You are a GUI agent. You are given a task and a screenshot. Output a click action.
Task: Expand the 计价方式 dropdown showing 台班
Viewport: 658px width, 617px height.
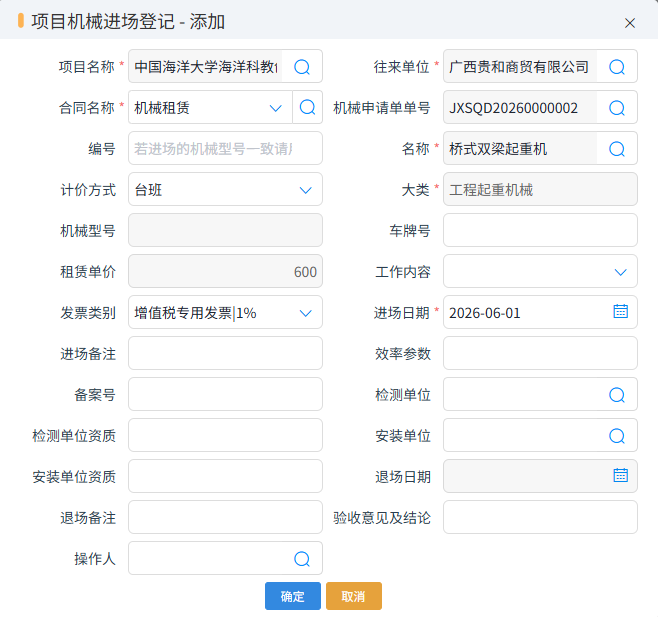[306, 190]
